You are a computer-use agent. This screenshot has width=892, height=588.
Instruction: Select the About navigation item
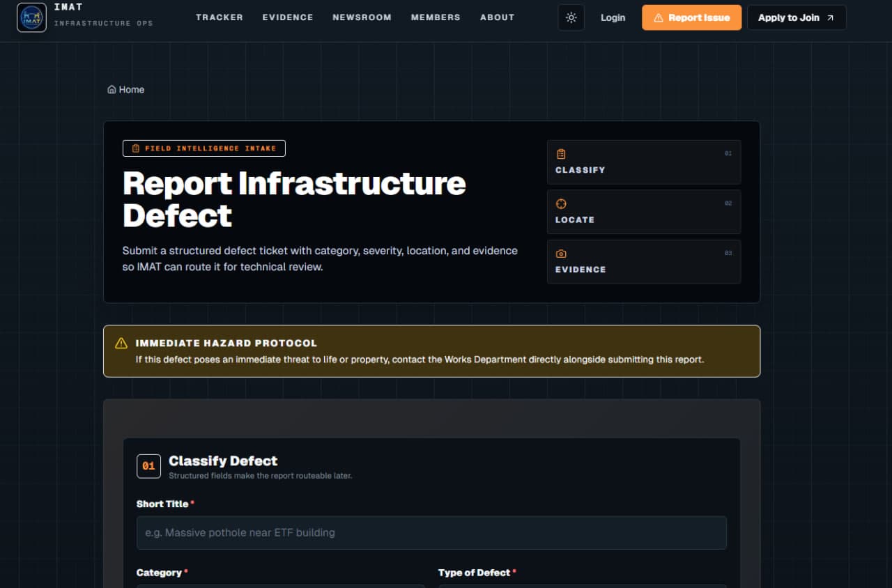tap(498, 17)
